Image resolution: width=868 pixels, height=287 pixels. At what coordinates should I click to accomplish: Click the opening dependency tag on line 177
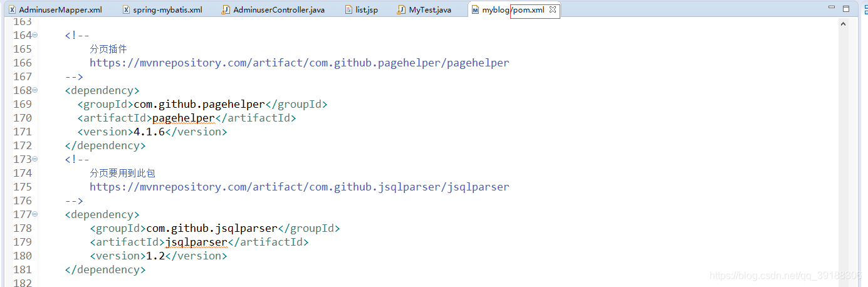click(x=102, y=214)
